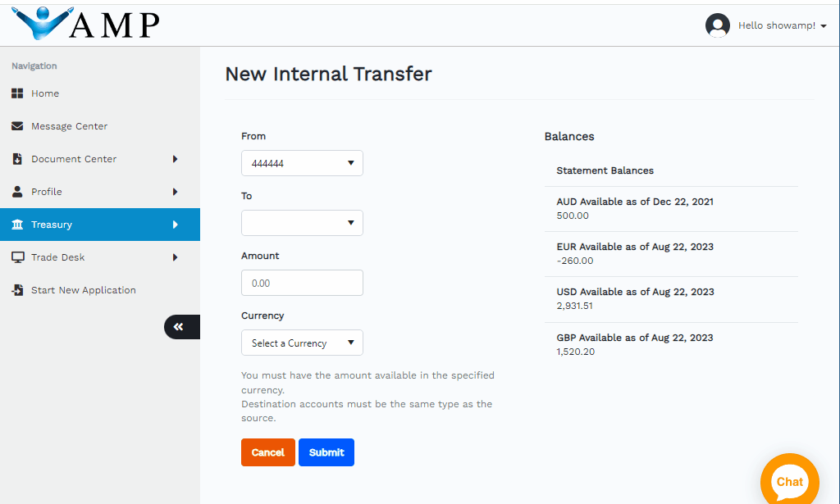Click the Start New Application icon

17,290
